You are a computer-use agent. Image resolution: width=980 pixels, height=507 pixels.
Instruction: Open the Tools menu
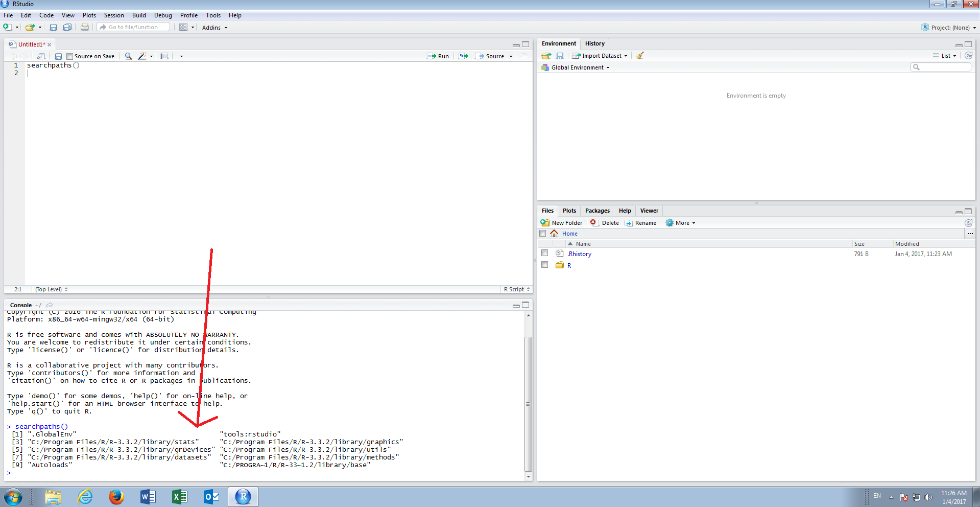[213, 15]
